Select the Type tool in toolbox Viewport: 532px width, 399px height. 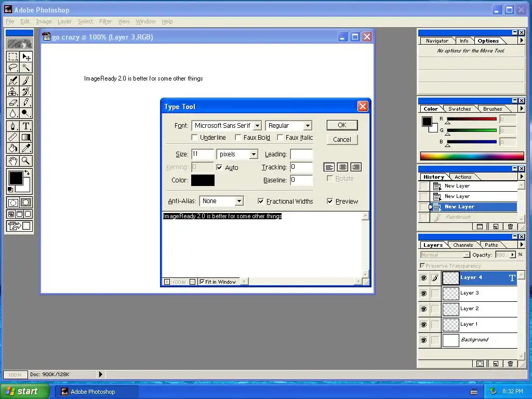[x=26, y=126]
